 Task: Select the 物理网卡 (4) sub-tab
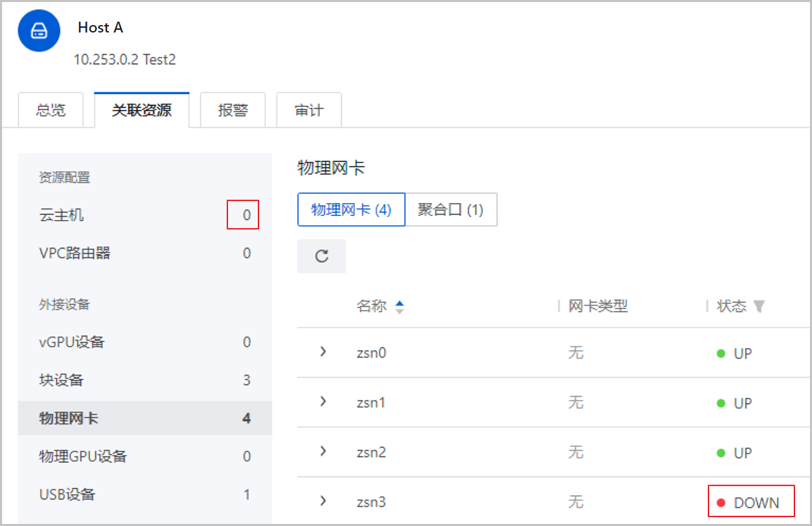coord(351,210)
